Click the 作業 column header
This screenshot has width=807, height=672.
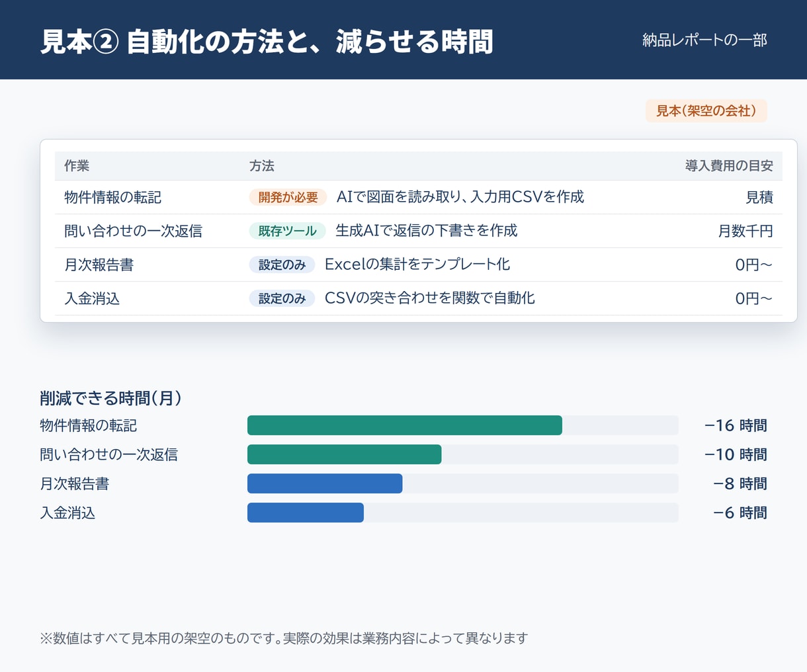tap(77, 166)
